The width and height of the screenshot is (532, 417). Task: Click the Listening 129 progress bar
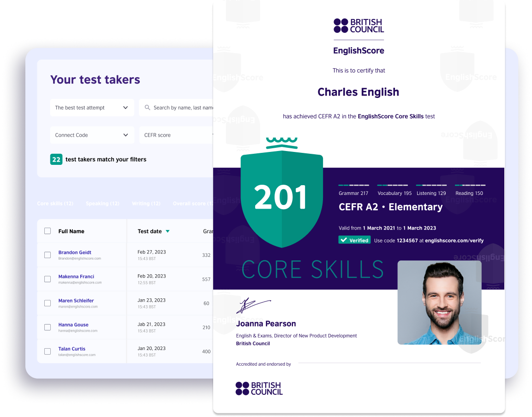tap(431, 185)
